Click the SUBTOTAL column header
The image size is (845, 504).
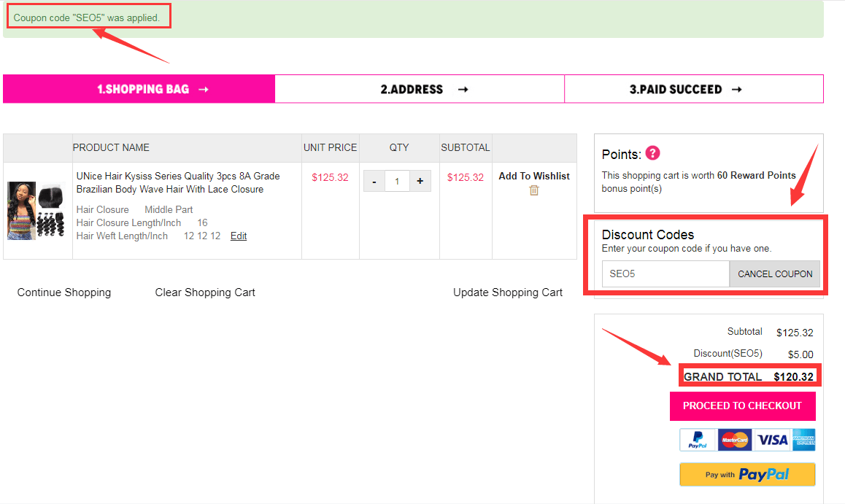466,147
